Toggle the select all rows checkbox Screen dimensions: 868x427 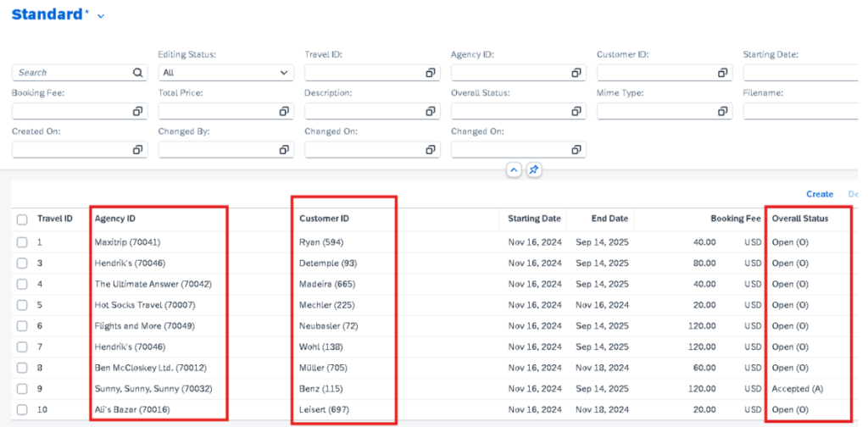coord(22,219)
